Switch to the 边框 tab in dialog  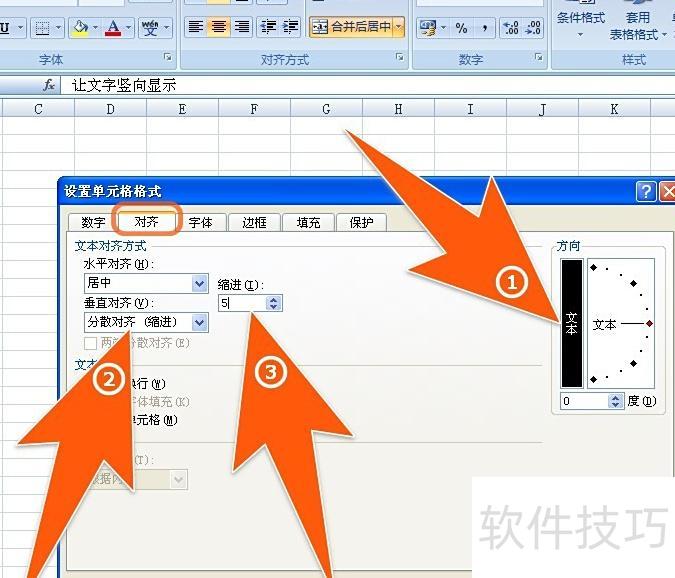coord(254,223)
